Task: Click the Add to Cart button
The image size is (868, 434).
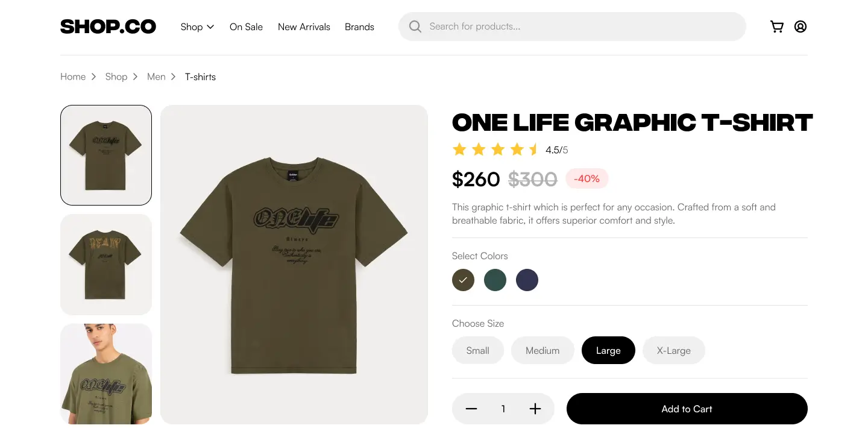Action: point(687,409)
